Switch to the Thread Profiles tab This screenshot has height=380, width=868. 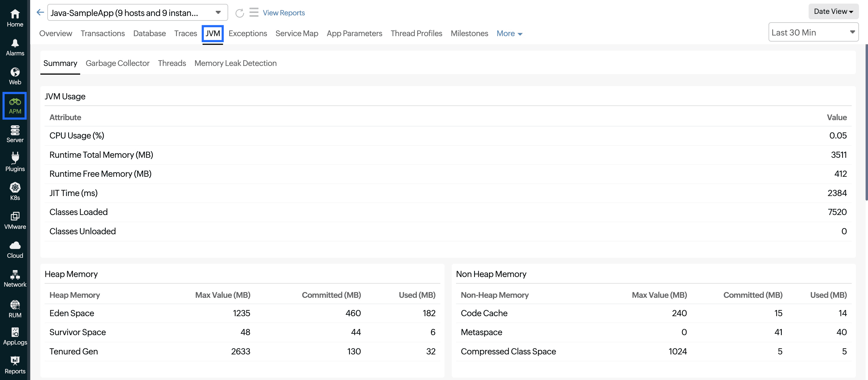coord(416,33)
